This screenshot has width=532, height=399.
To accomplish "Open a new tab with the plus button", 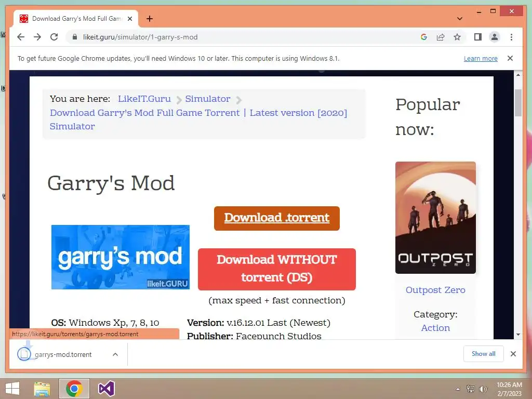I will [x=150, y=19].
